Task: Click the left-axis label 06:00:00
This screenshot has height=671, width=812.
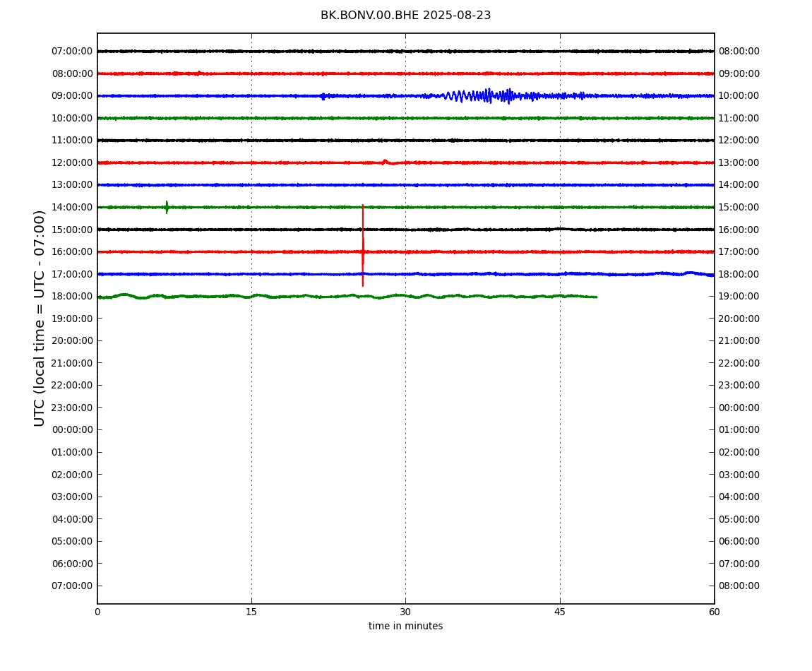Action: point(73,564)
